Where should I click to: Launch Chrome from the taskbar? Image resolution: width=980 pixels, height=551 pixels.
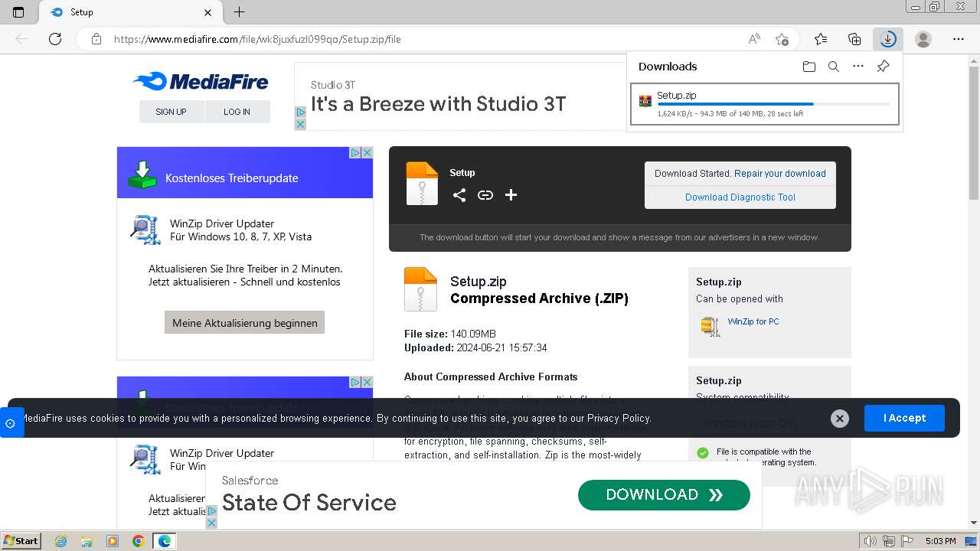[138, 541]
